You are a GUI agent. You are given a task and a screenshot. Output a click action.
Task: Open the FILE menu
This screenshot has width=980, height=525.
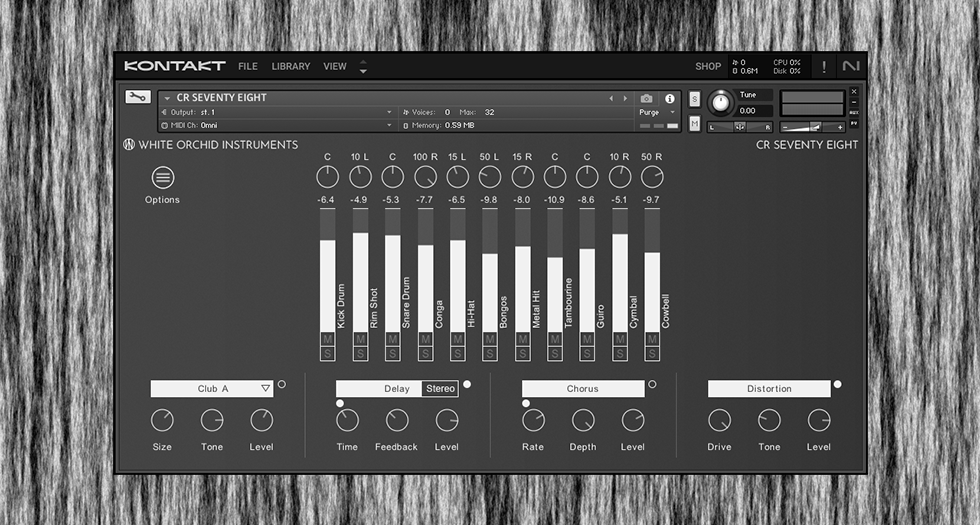click(248, 66)
